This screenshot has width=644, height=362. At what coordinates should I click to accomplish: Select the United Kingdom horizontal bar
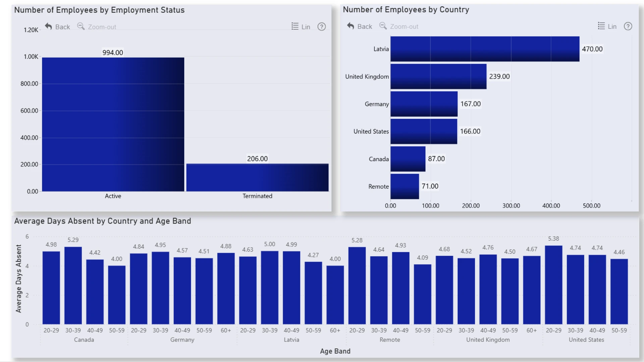[438, 76]
